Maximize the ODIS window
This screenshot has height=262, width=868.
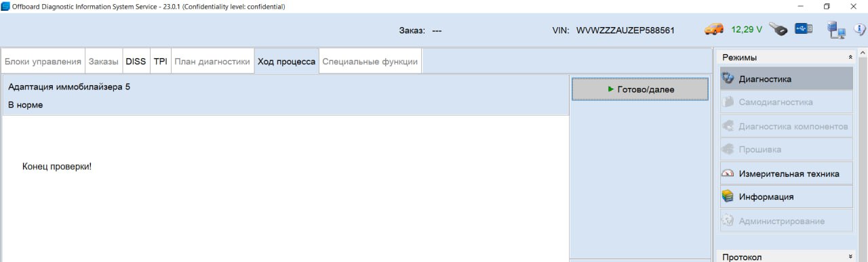click(827, 6)
